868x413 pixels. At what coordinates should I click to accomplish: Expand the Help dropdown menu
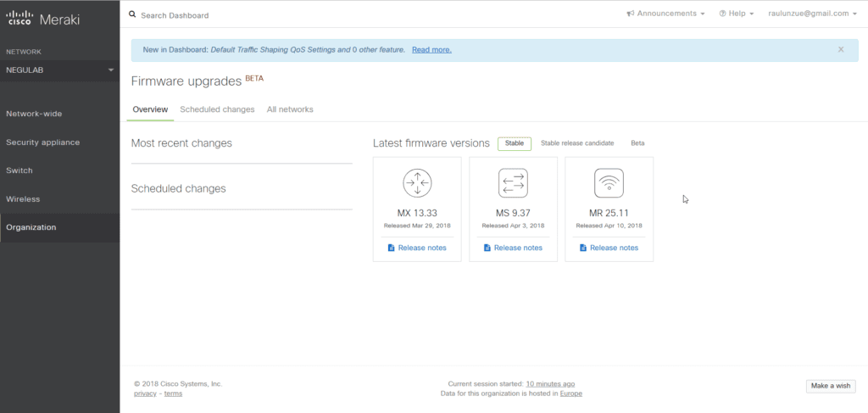click(737, 14)
